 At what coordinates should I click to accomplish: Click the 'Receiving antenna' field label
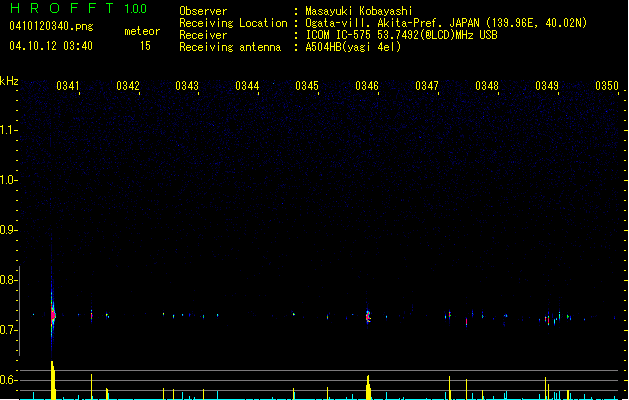[x=230, y=47]
